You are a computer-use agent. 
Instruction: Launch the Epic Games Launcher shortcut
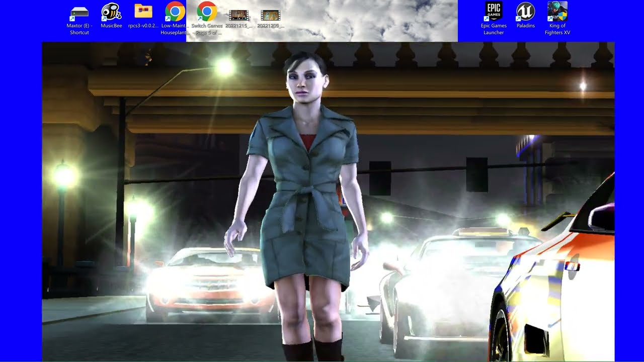point(494,19)
